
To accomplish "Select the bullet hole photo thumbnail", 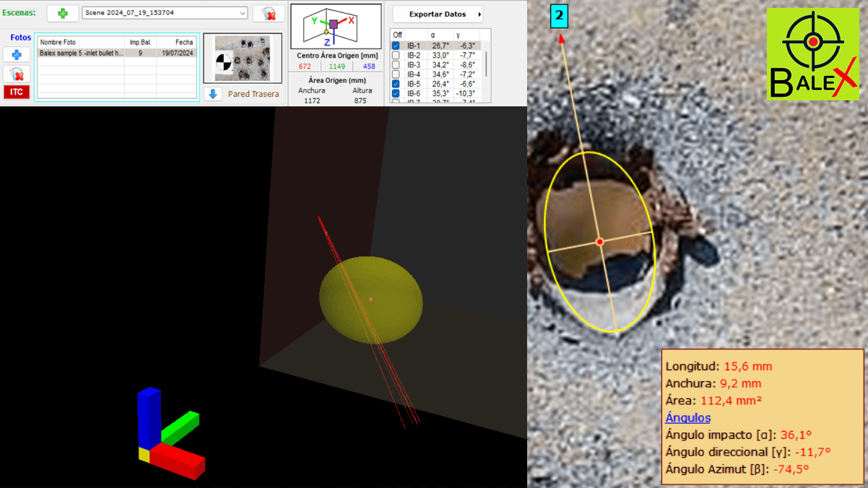I will pyautogui.click(x=242, y=58).
